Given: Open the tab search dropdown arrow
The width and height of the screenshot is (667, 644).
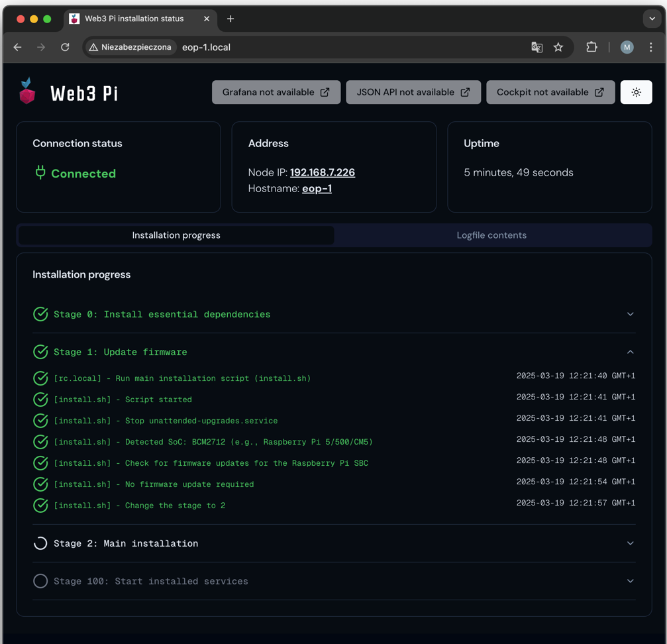Looking at the screenshot, I should coord(652,19).
